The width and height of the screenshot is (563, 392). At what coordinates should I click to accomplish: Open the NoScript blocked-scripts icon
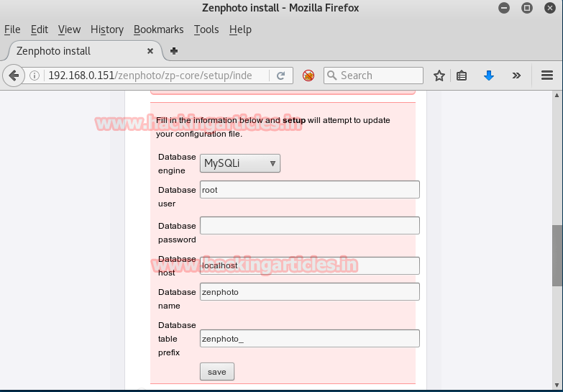(308, 76)
